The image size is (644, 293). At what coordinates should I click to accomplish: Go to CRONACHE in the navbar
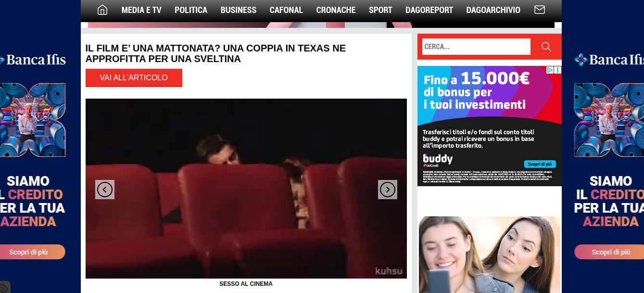pyautogui.click(x=336, y=10)
